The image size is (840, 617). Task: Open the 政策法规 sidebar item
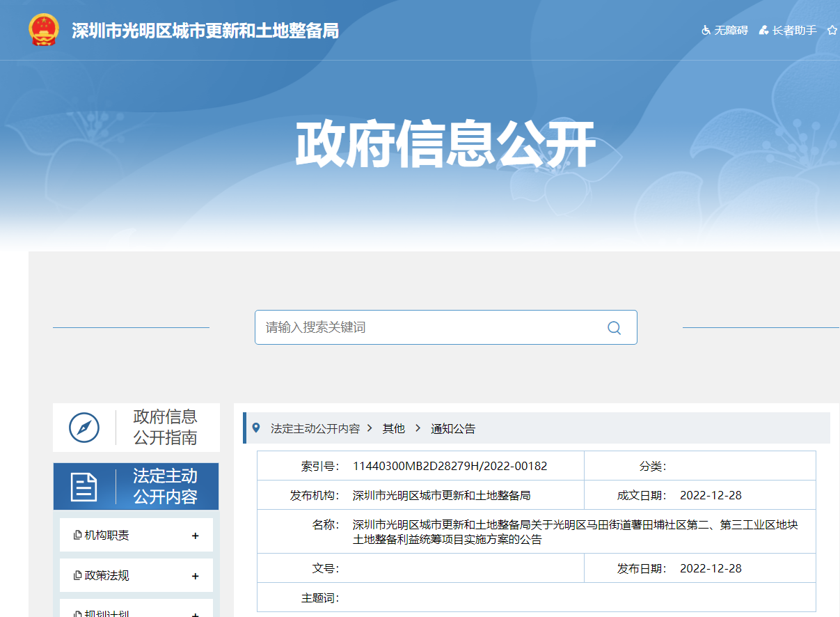[106, 576]
